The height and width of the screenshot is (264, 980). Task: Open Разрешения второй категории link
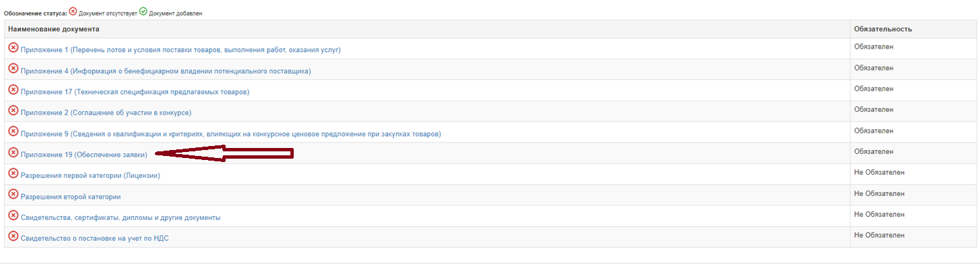tap(71, 197)
